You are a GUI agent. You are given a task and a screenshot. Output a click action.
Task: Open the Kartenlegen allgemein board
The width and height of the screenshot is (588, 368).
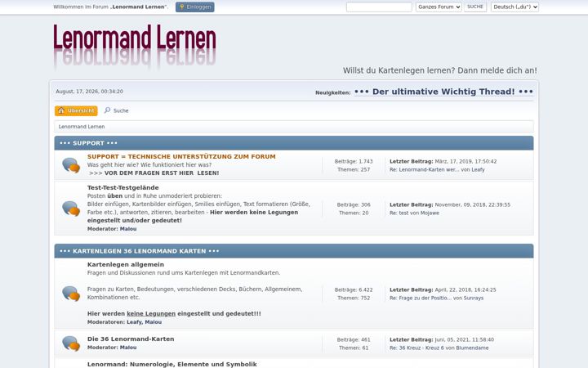(x=126, y=265)
